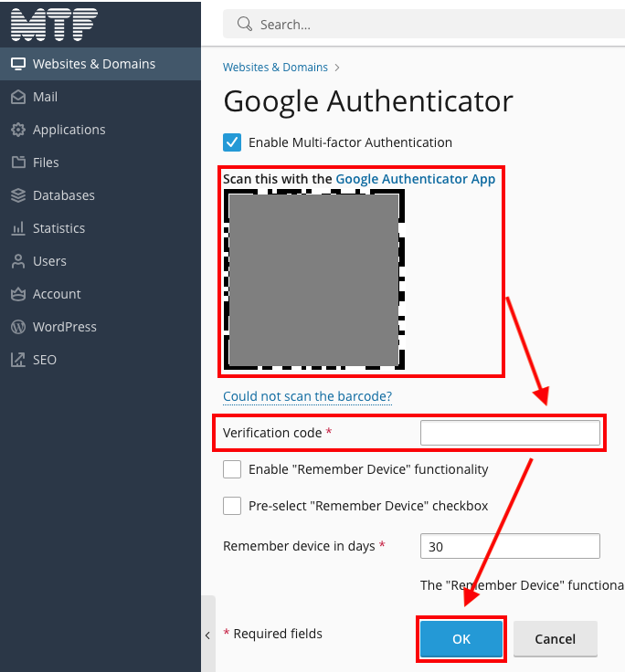Focus the Verification code input field
This screenshot has width=625, height=672.
(510, 433)
